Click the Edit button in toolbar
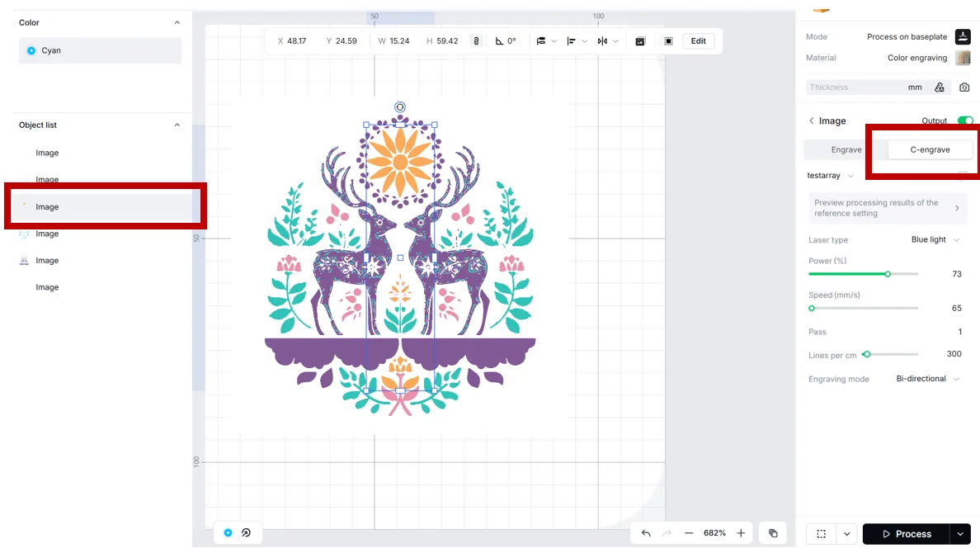This screenshot has width=980, height=548. [x=698, y=41]
